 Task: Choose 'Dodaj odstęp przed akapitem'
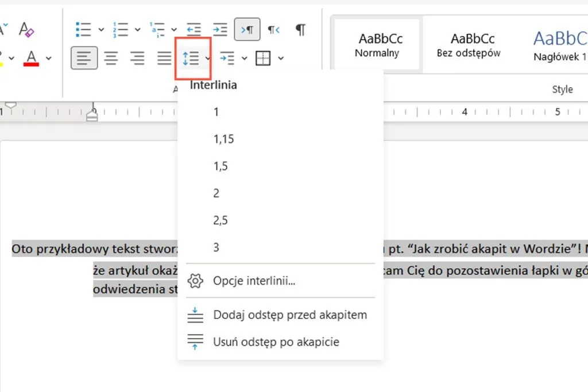pyautogui.click(x=289, y=315)
